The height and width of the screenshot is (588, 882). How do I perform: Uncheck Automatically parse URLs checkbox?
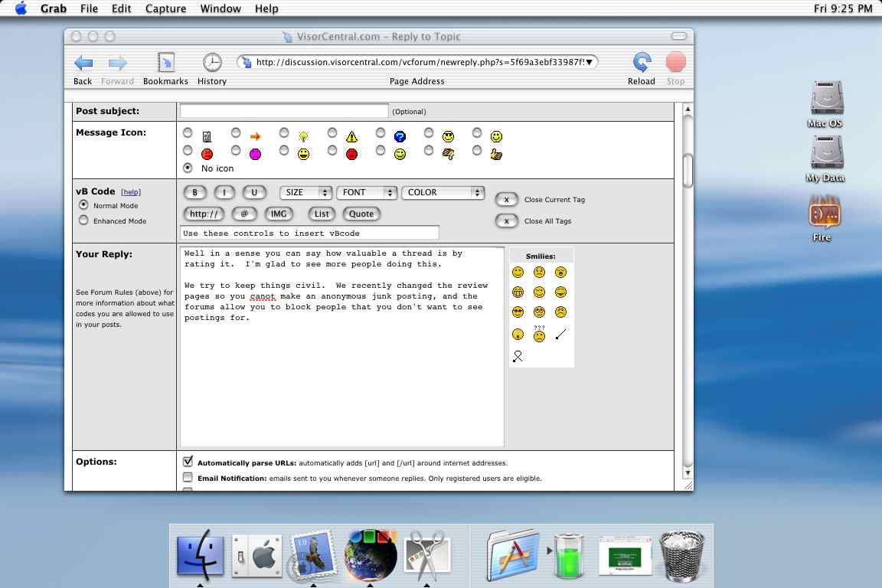pyautogui.click(x=188, y=462)
